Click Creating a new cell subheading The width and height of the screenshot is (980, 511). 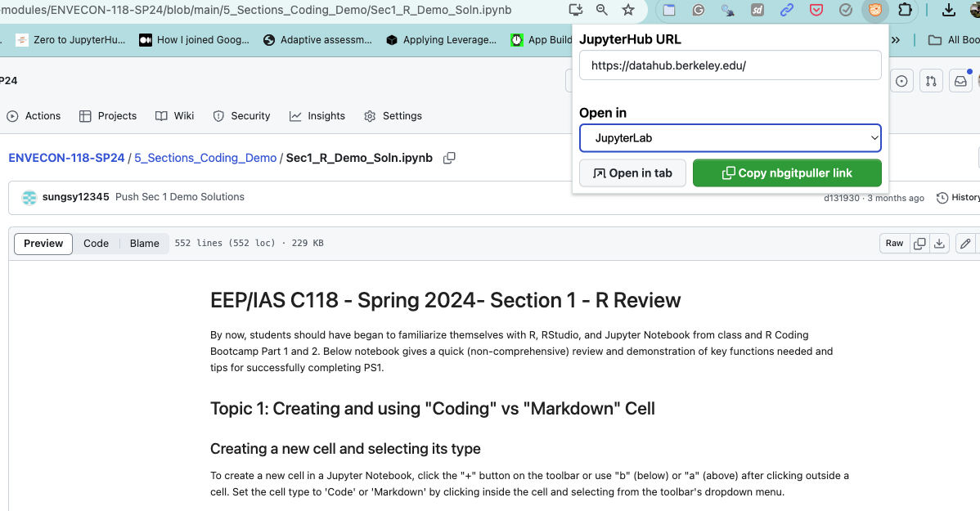[x=345, y=449]
